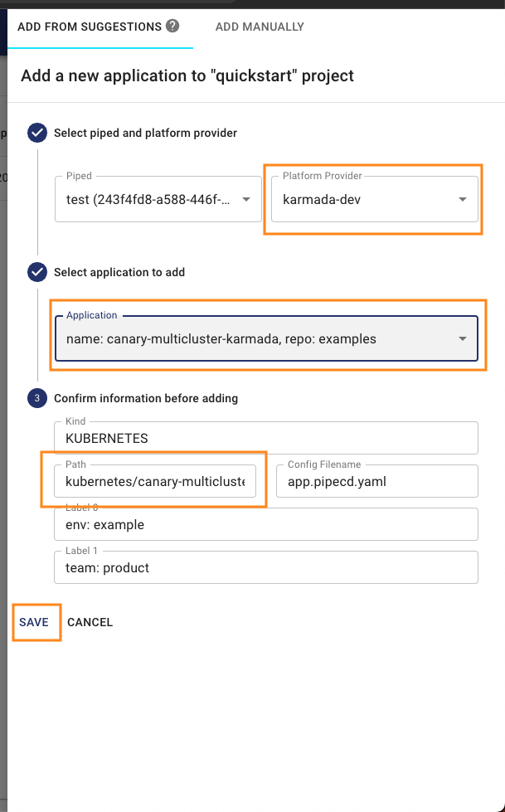Click the "Add a new application" dialog heading
Screen dimensions: 505x812
click(187, 76)
